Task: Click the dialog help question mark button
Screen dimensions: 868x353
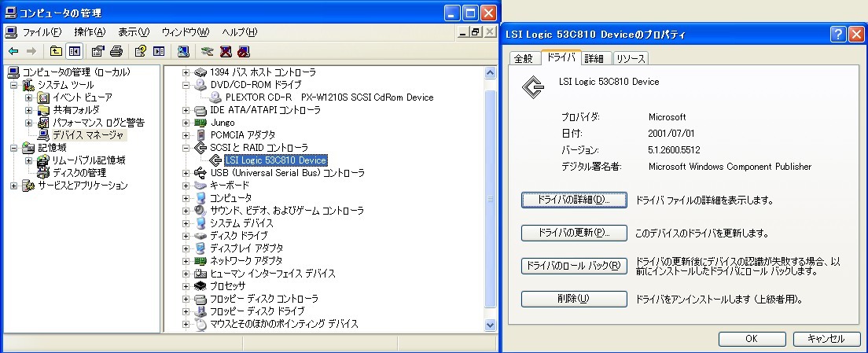Action: click(838, 35)
